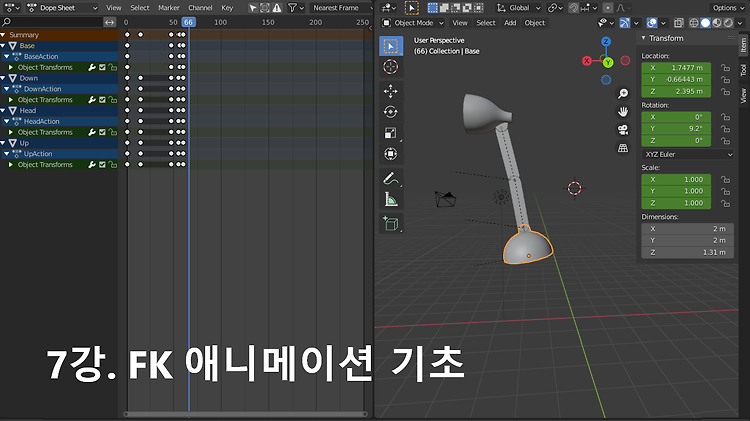Select the Measure tool
Screen dimensions: 750x421
[391, 199]
